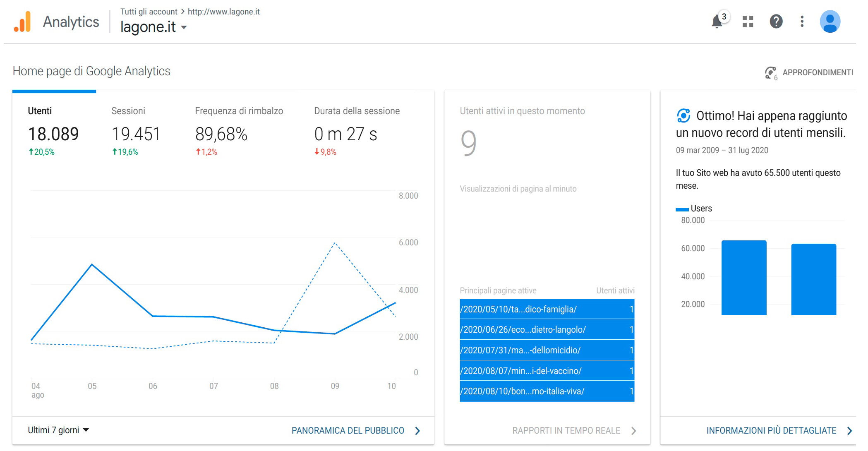Open the Google apps grid
868x451 pixels.
pos(748,22)
